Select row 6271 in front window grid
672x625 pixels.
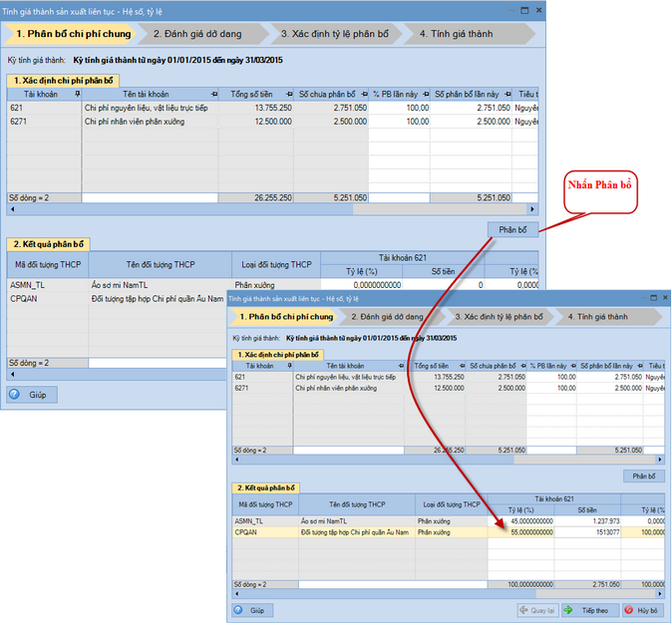(x=449, y=388)
